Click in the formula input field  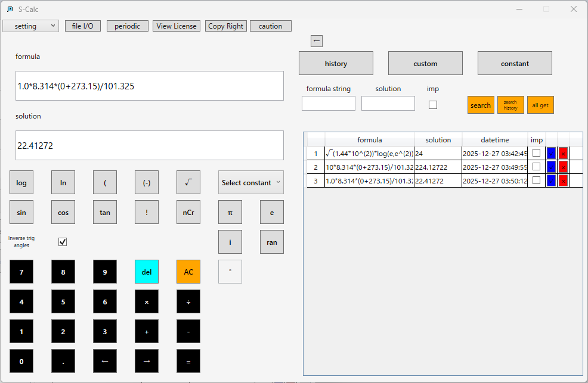click(150, 86)
